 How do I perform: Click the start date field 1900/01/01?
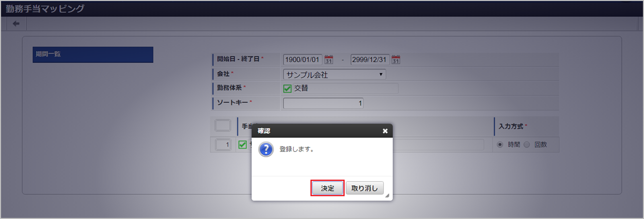coord(303,60)
